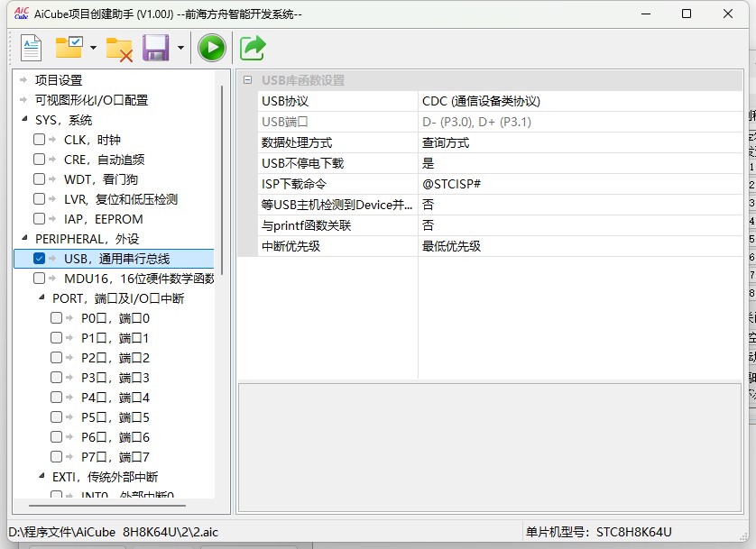Check the P5口 port 5 checkbox

(x=57, y=416)
